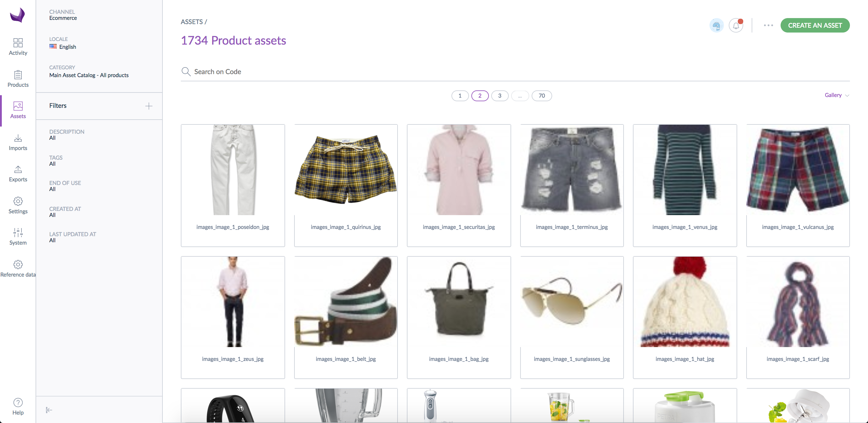Open the Exports section icon
This screenshot has width=868, height=423.
point(17,170)
